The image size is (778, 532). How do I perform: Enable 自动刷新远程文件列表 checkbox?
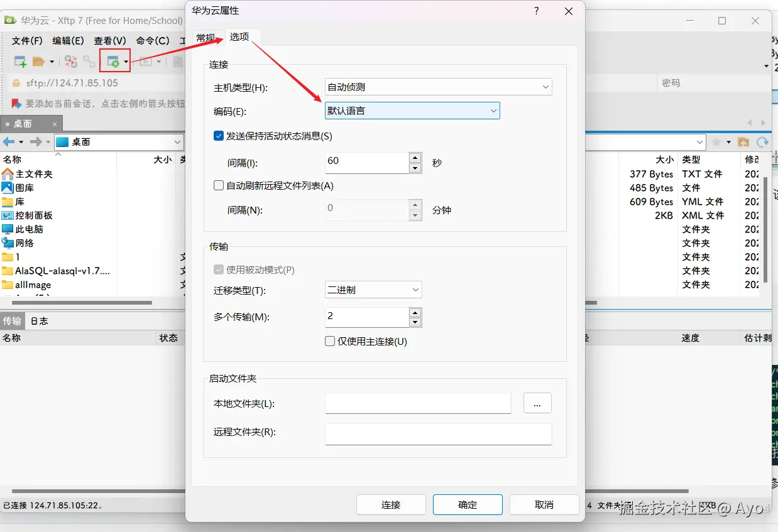point(219,185)
